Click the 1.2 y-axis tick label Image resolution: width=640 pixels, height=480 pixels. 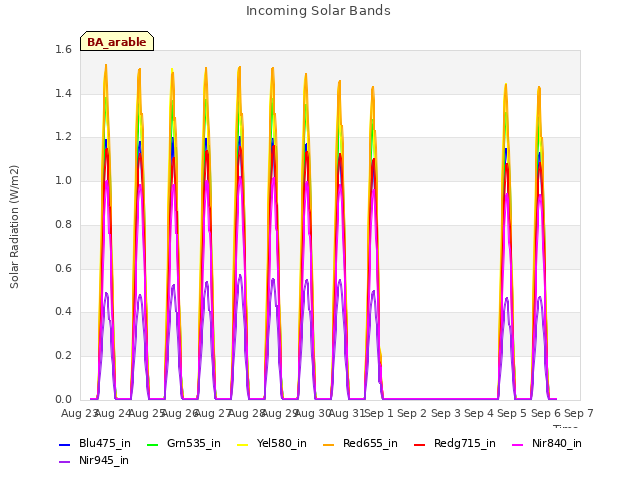[x=63, y=137]
